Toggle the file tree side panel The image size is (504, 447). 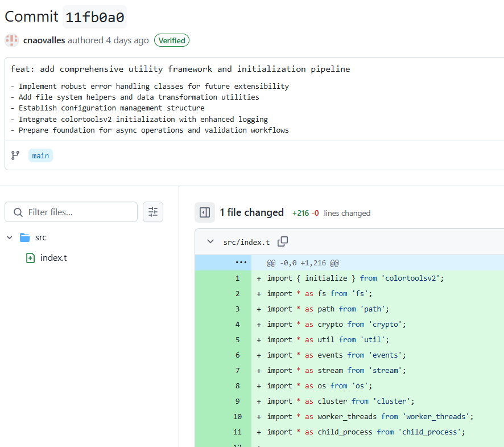205,212
